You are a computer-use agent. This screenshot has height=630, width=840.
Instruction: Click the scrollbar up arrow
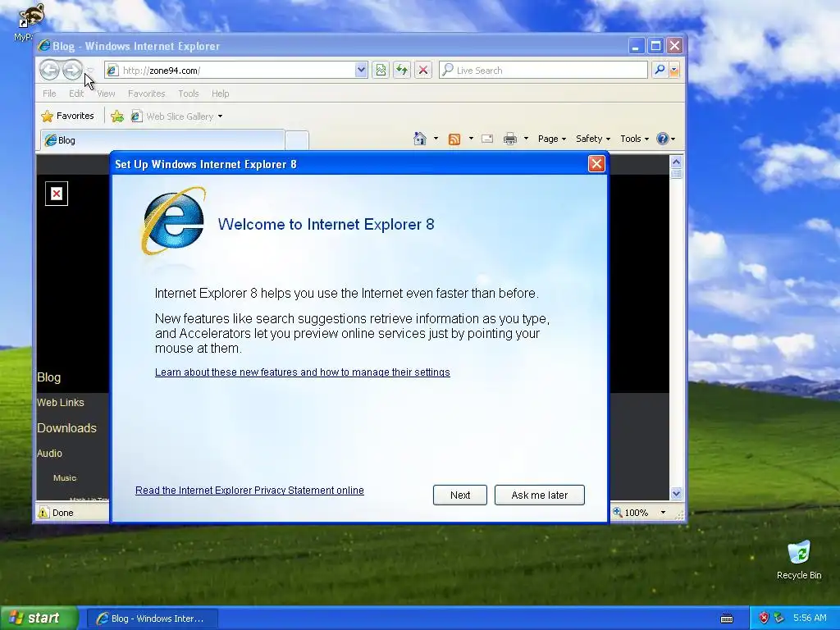click(x=676, y=162)
